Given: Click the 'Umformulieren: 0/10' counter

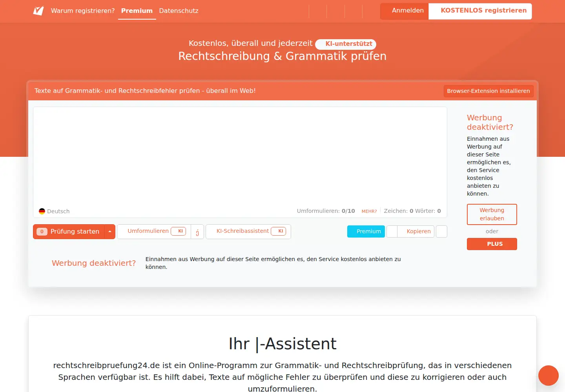Looking at the screenshot, I should (326, 211).
